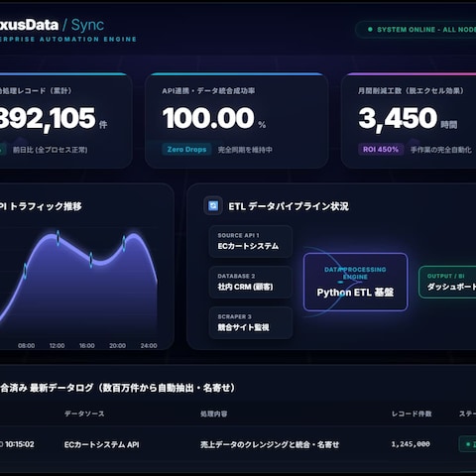Click the データソース column header
This screenshot has width=476, height=476.
click(x=84, y=414)
